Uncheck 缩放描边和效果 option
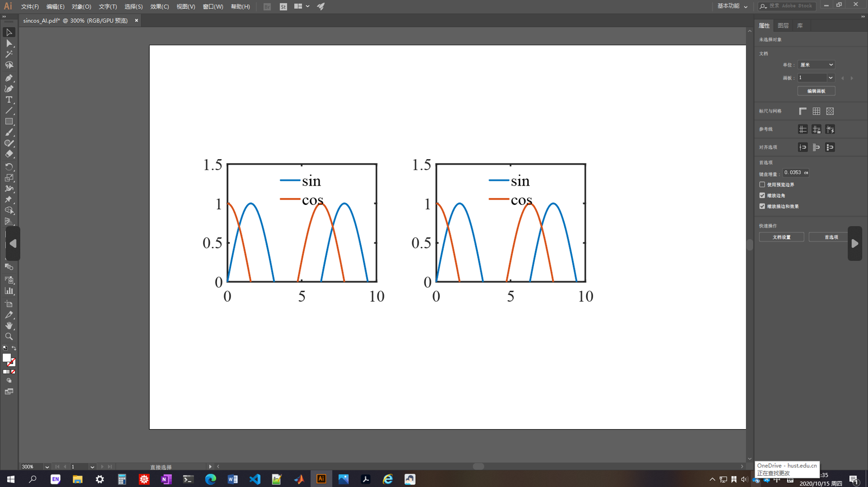The height and width of the screenshot is (487, 868). tap(762, 206)
